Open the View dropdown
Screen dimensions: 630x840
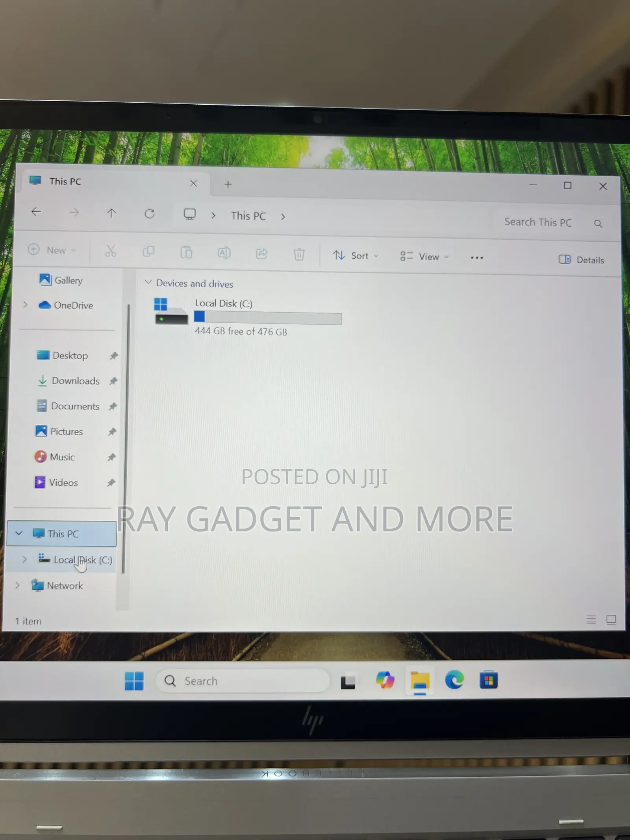pyautogui.click(x=424, y=257)
